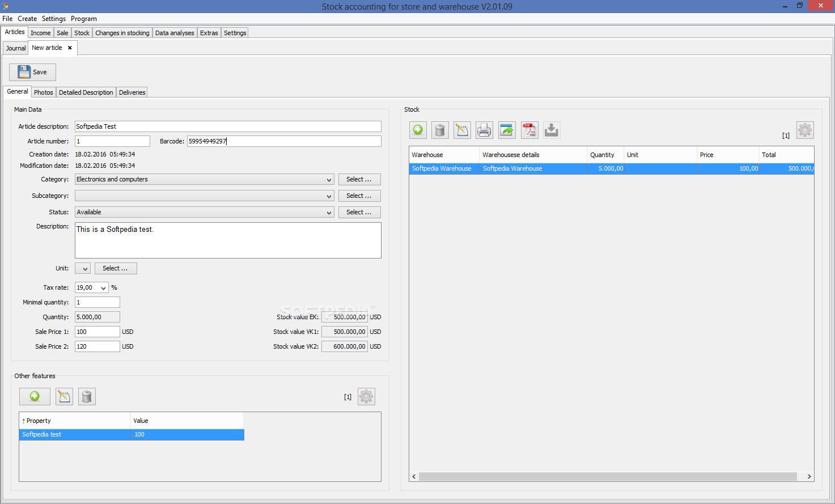Select the Softpedia test property row
Image resolution: width=835 pixels, height=504 pixels.
point(132,434)
